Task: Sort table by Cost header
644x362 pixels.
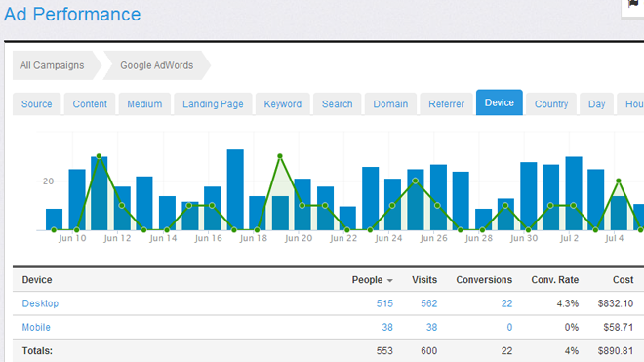Action: point(624,280)
